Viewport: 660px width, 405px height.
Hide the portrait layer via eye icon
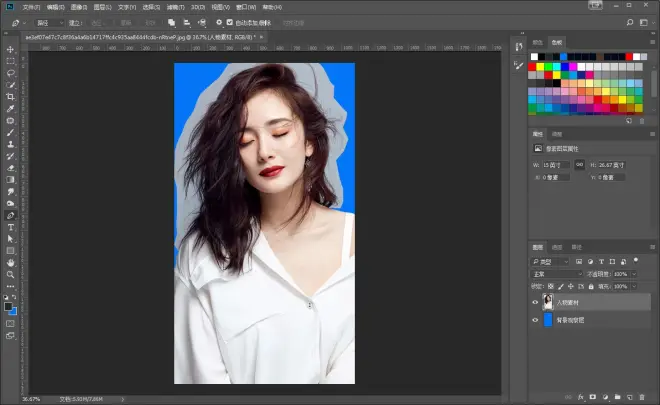535,302
